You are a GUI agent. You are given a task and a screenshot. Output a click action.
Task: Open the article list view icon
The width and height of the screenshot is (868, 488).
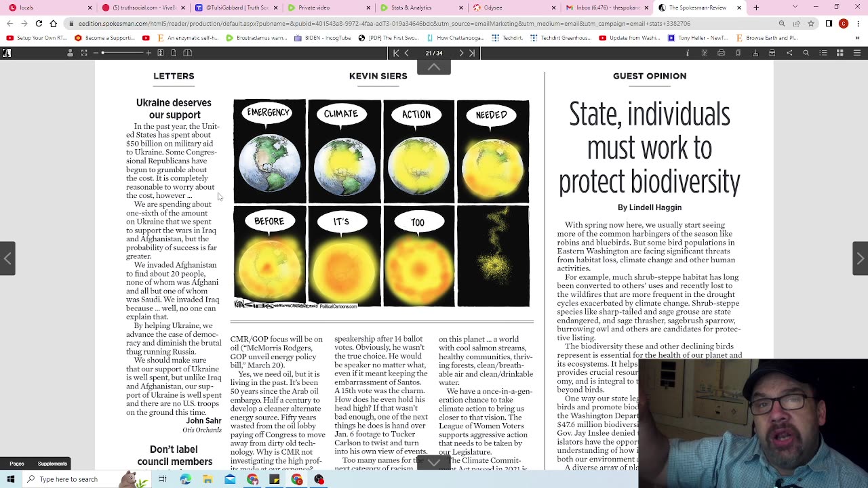coord(823,53)
